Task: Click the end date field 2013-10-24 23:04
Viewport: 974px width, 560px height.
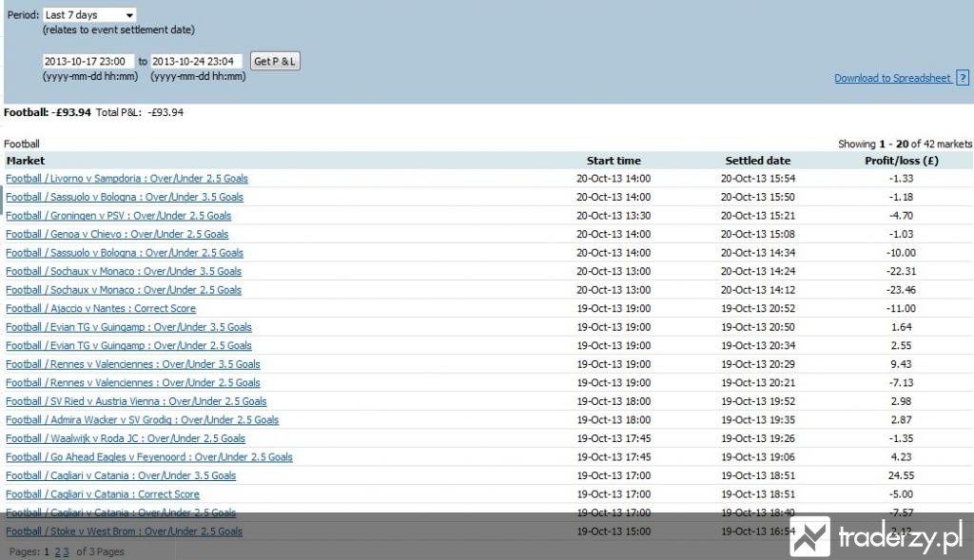Action: [196, 62]
